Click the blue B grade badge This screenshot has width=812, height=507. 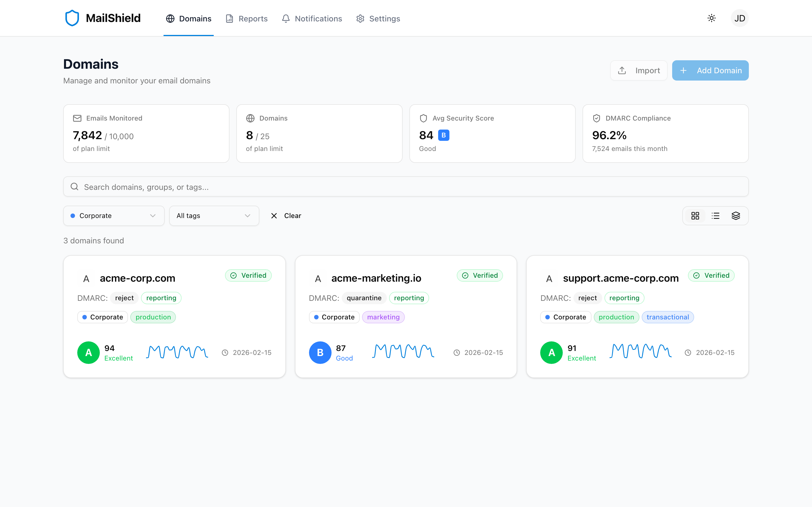443,135
